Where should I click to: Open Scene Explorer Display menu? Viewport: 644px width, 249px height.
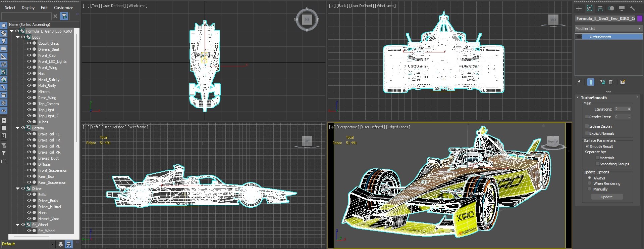tap(28, 8)
